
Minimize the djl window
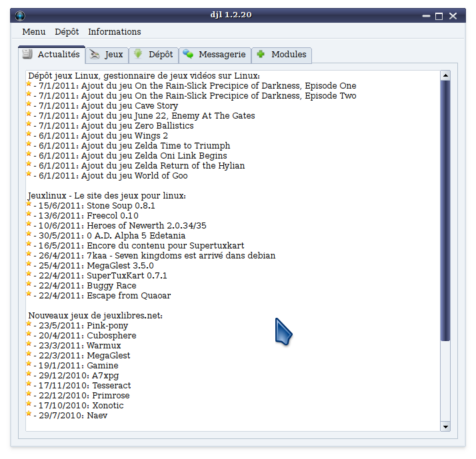pos(426,16)
